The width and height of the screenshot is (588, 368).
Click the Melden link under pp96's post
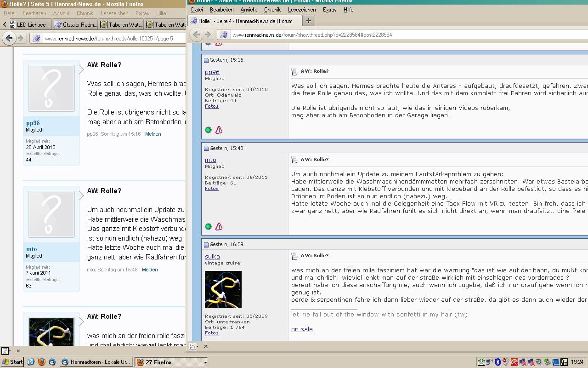(x=153, y=134)
